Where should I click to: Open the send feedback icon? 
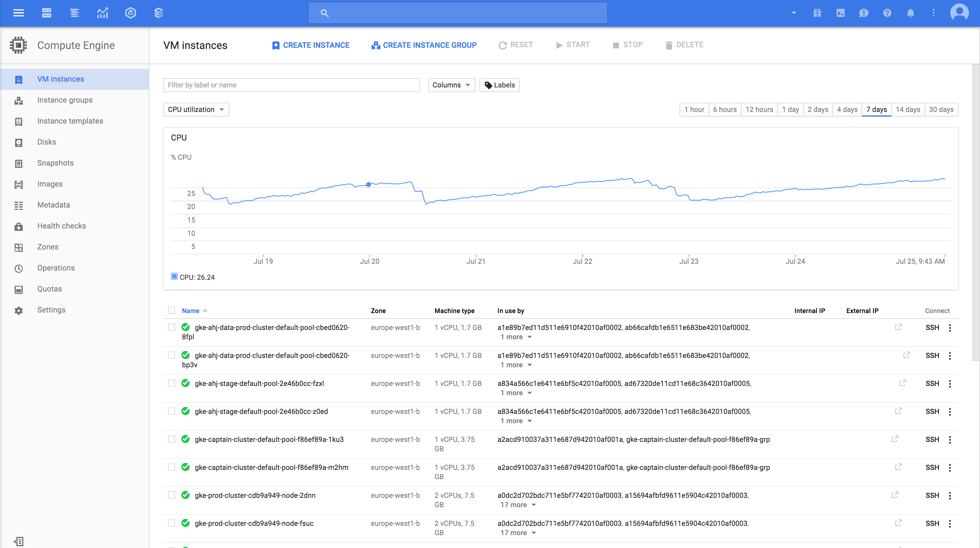pyautogui.click(x=864, y=13)
